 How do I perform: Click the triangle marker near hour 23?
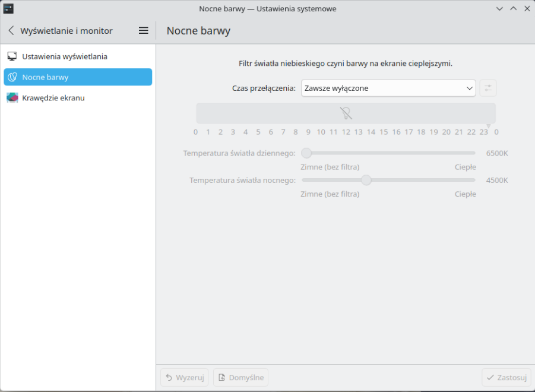(488, 126)
